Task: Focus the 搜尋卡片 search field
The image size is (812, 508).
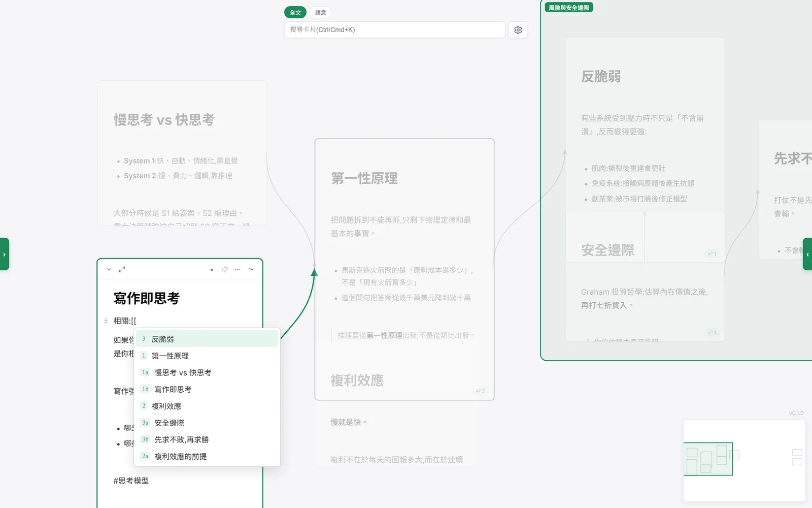Action: pyautogui.click(x=395, y=30)
